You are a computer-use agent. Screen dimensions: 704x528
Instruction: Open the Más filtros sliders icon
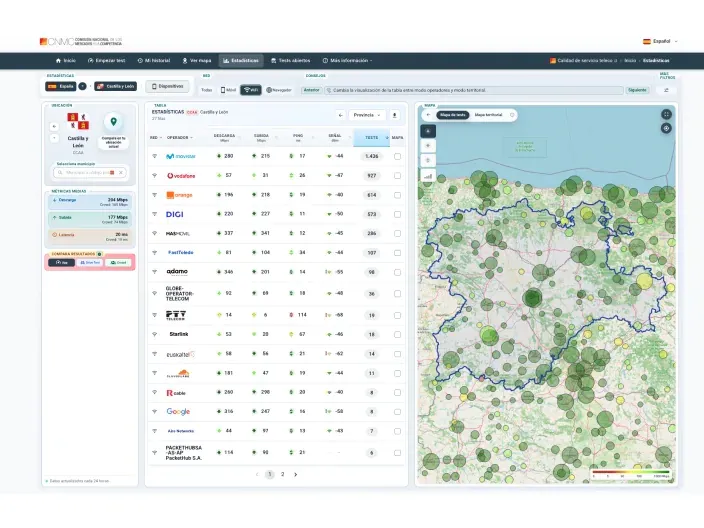click(x=666, y=90)
